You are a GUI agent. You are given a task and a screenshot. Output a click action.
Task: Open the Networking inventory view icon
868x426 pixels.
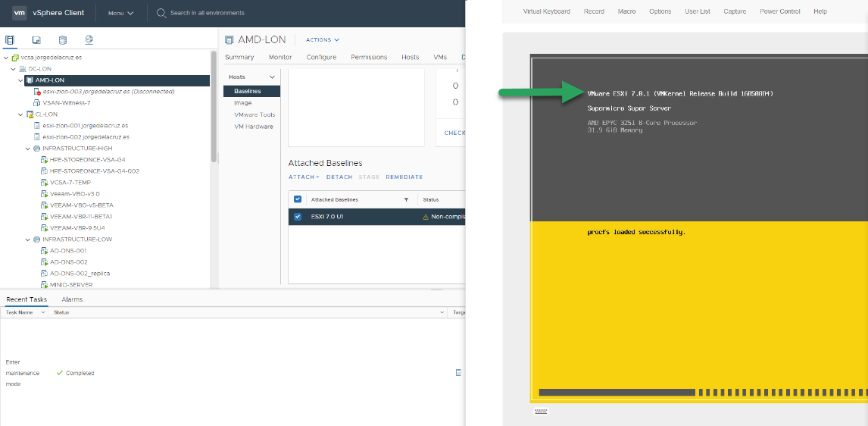89,40
